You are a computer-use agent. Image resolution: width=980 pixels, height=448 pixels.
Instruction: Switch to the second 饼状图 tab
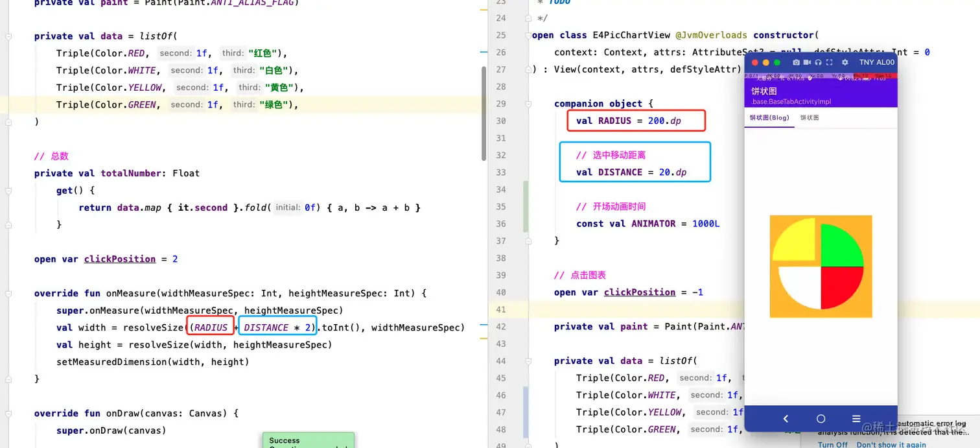810,118
